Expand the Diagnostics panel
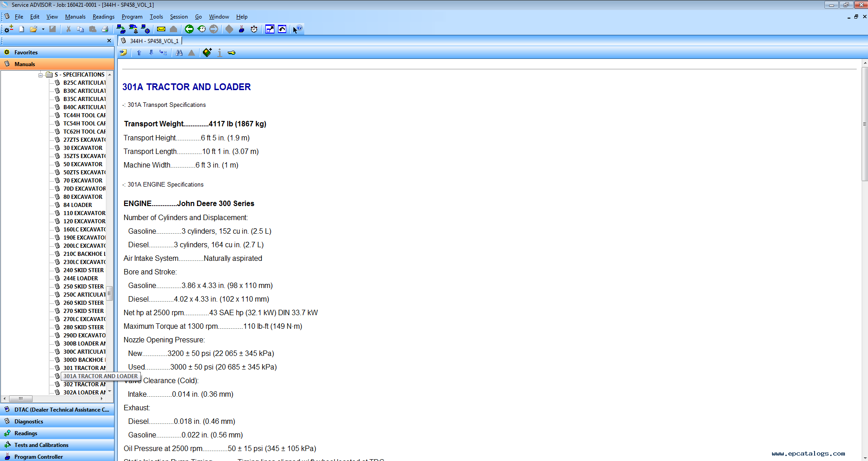868x461 pixels. tap(29, 422)
